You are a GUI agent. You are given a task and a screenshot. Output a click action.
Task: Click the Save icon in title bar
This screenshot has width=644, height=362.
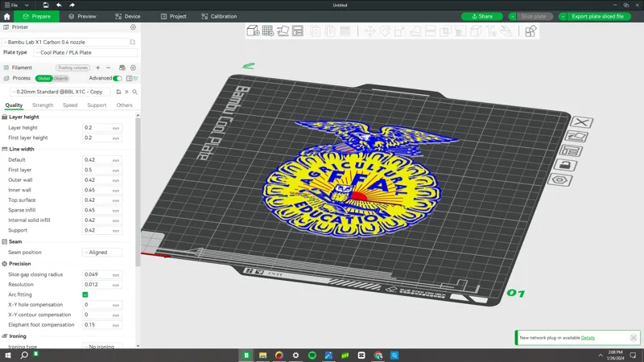coord(46,5)
